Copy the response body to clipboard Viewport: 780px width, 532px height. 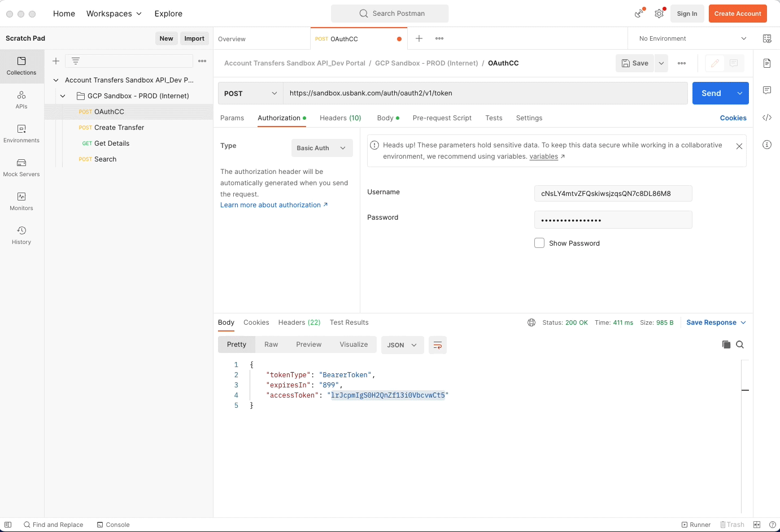point(726,345)
